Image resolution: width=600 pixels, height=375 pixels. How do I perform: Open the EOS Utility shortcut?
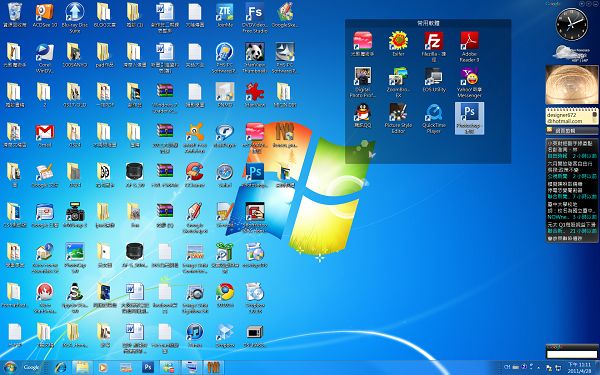434,80
